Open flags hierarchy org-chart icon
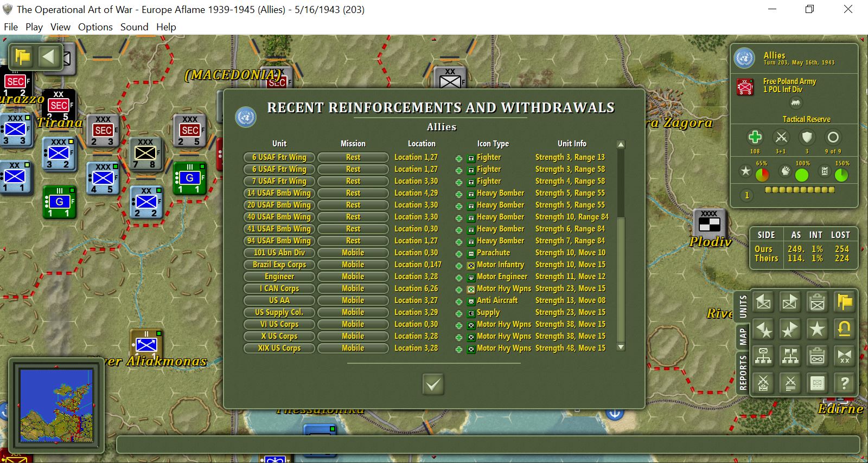Viewport: 868px width, 463px height. click(x=790, y=356)
